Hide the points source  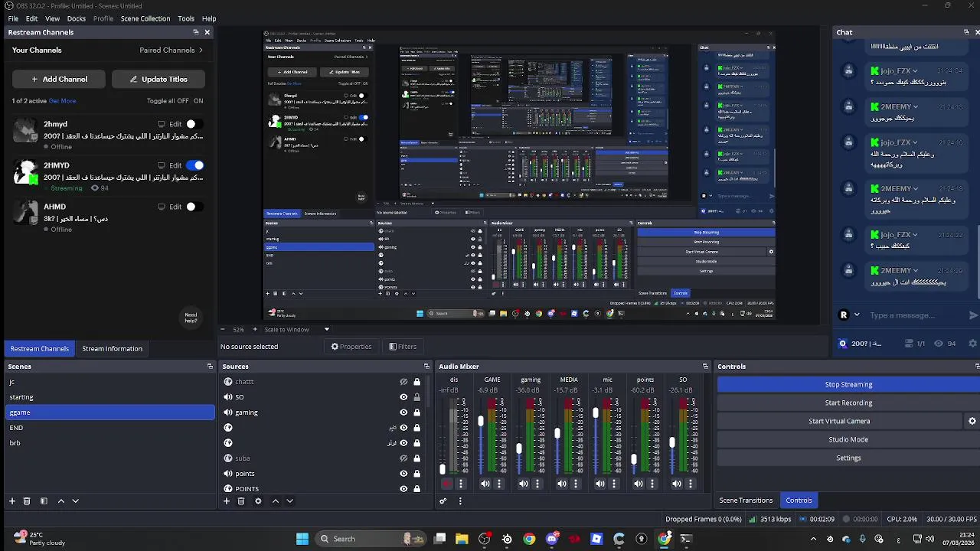pos(403,474)
